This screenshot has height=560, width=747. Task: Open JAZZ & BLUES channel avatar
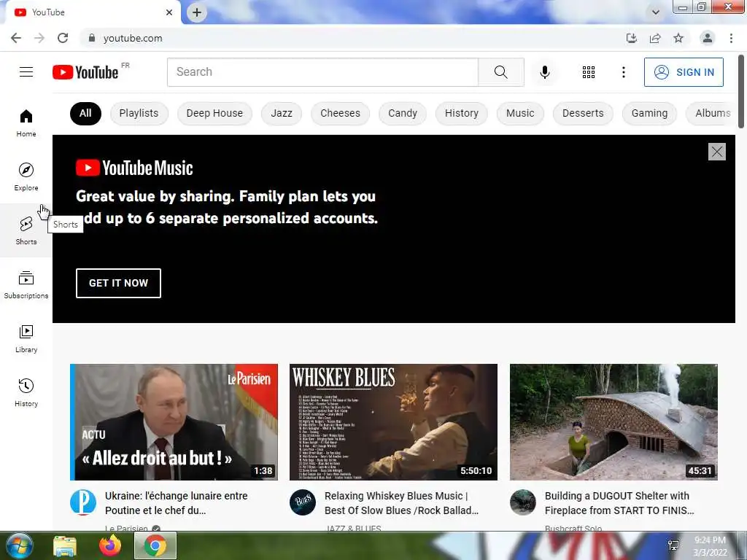[x=303, y=502]
